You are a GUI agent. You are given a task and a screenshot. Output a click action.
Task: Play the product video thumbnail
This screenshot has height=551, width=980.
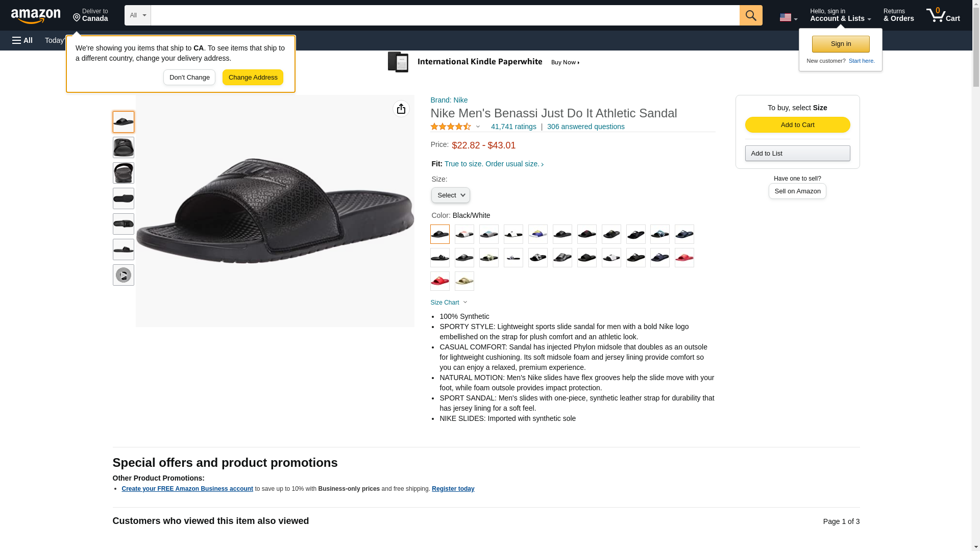(124, 275)
